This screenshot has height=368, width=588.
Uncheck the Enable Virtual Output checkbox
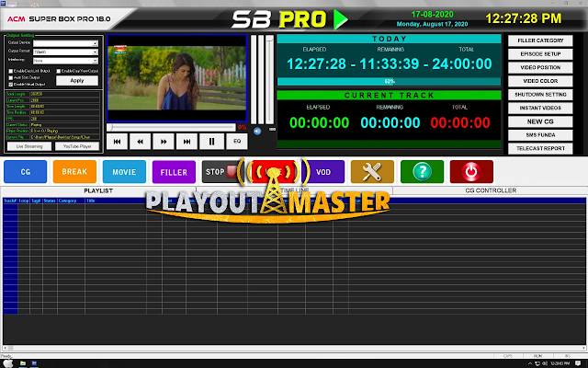pos(11,85)
